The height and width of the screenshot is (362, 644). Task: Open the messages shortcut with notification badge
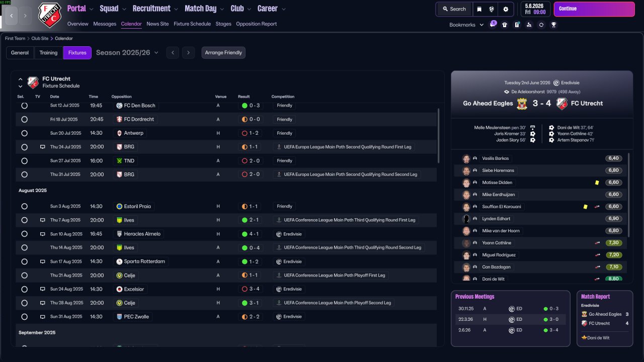tap(493, 25)
